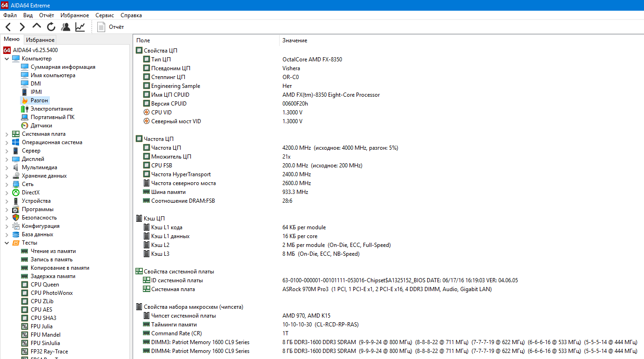
Task: Switch to the Меню sidebar tab
Action: pos(12,40)
